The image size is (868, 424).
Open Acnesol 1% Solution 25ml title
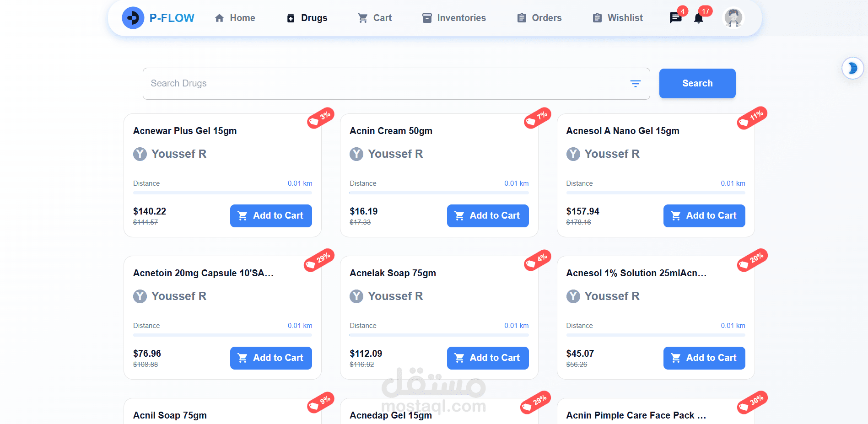636,273
